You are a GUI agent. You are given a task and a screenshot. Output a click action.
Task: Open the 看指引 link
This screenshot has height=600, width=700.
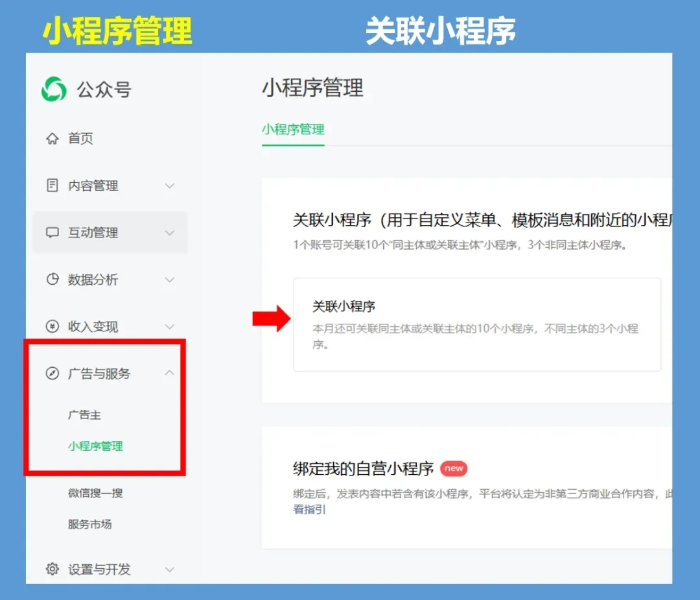309,510
